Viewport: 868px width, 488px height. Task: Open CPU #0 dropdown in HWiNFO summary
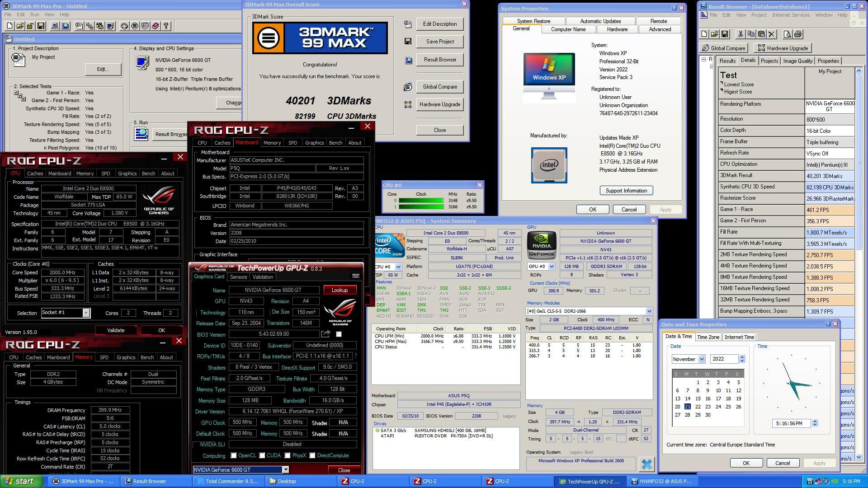point(398,267)
